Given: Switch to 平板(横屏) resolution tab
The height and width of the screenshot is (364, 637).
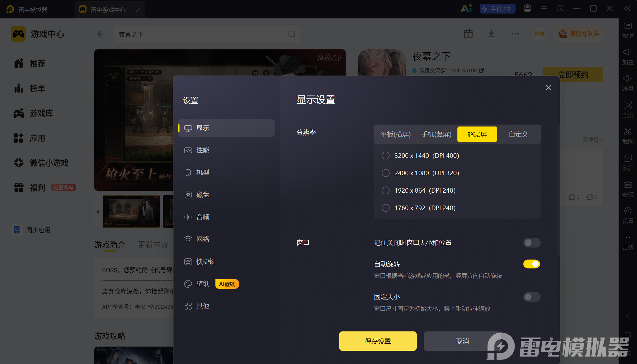Looking at the screenshot, I should pyautogui.click(x=396, y=134).
